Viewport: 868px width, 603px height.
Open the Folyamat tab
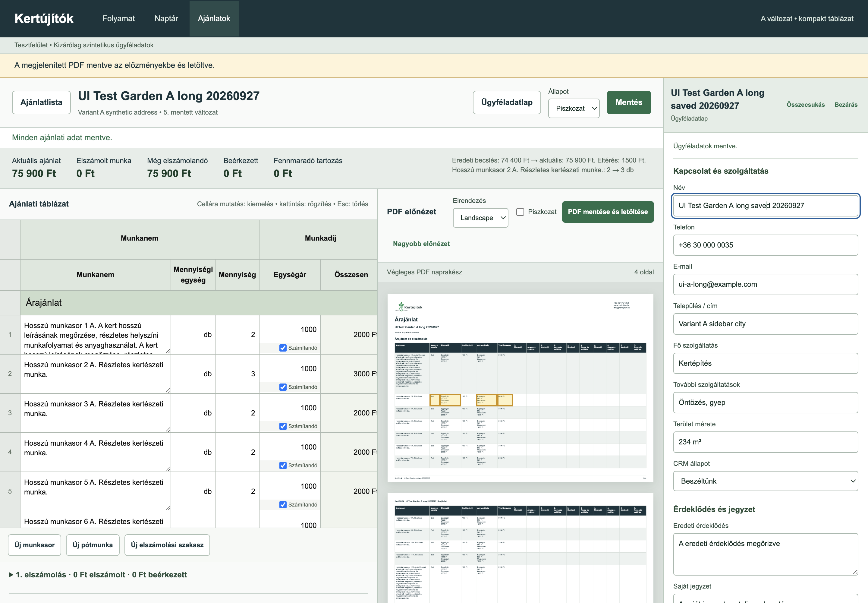pyautogui.click(x=119, y=18)
